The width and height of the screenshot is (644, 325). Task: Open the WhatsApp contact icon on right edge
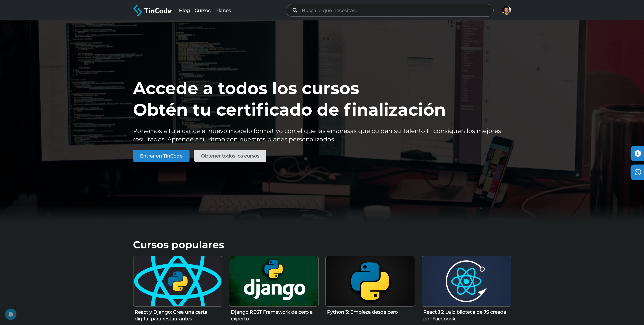point(638,172)
